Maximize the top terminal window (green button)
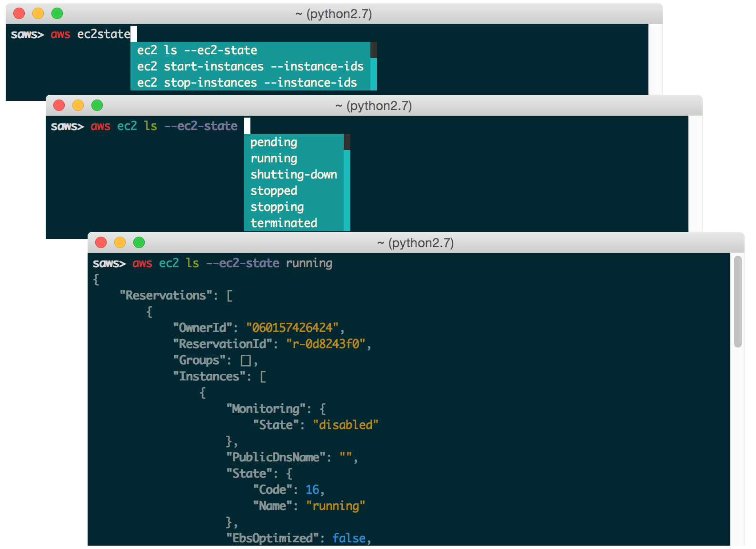This screenshot has height=549, width=756. pos(57,13)
